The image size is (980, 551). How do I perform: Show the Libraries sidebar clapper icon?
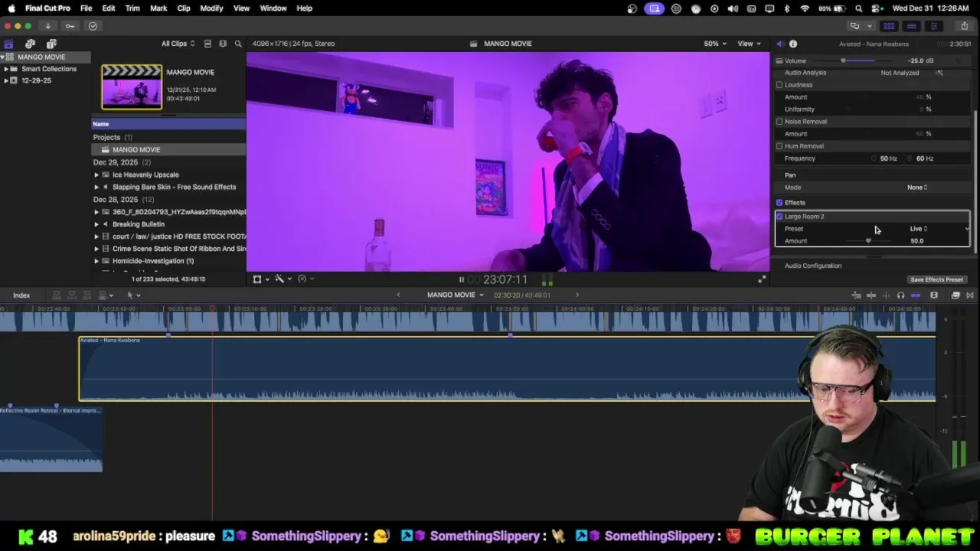tap(8, 44)
